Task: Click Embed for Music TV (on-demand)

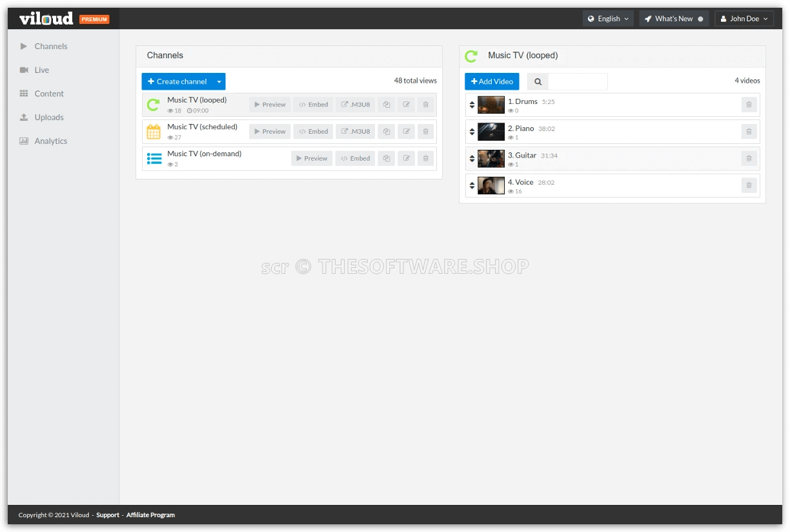Action: 355,159
